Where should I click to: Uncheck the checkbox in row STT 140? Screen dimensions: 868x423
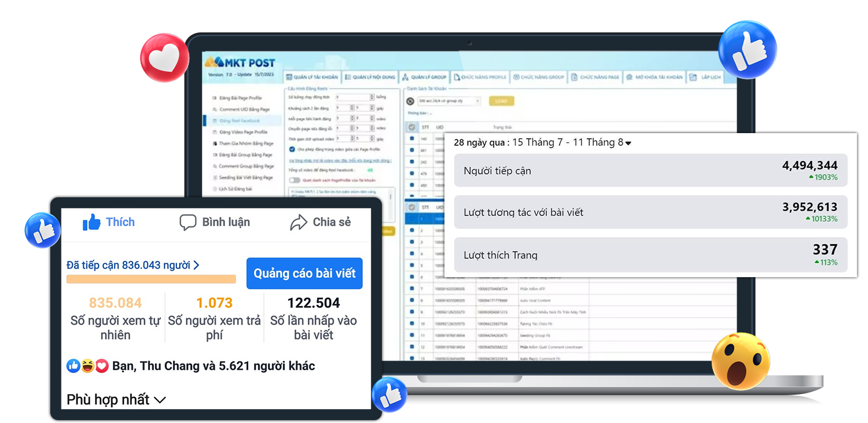[x=411, y=139]
